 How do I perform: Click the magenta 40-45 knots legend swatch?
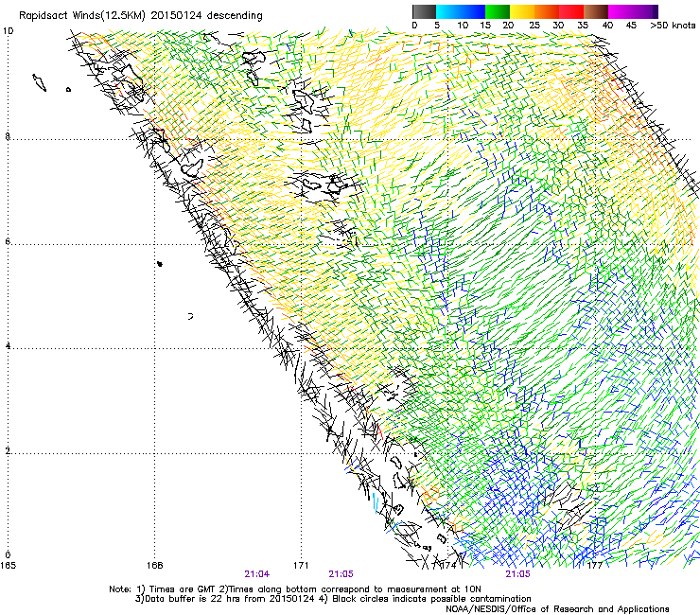pos(621,11)
